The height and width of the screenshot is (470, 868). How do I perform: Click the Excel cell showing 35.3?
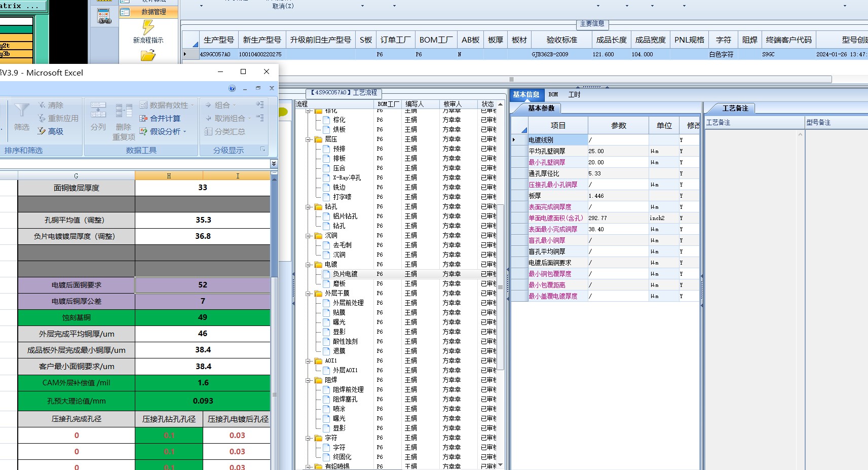203,220
